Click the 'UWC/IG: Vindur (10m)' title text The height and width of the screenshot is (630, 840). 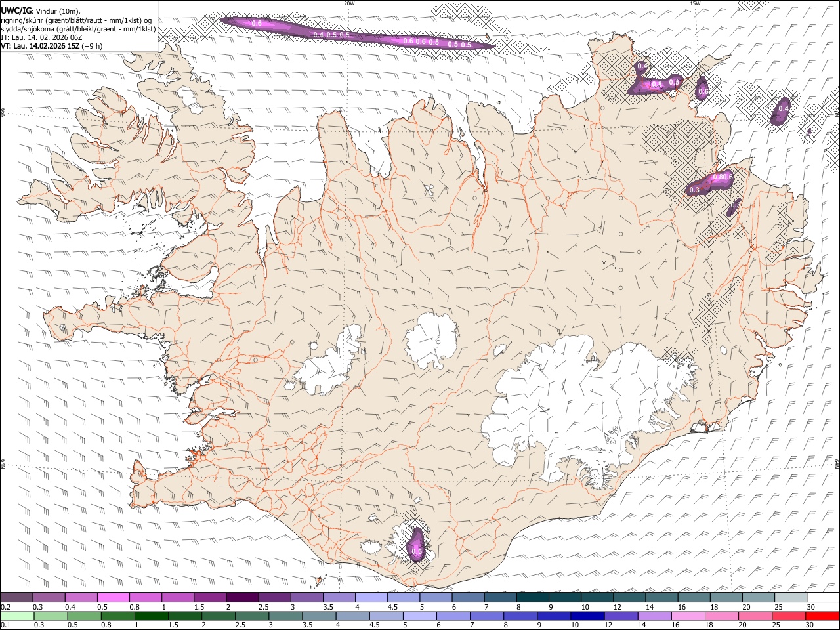[x=40, y=11]
